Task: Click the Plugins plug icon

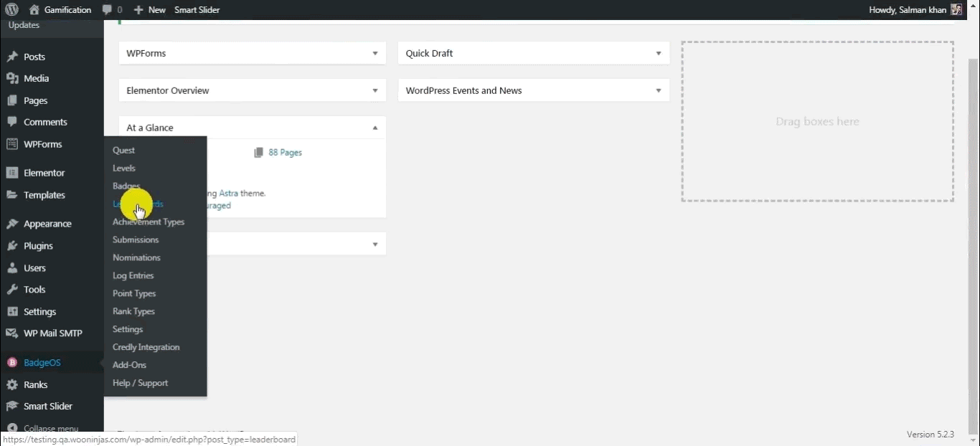Action: pyautogui.click(x=12, y=246)
